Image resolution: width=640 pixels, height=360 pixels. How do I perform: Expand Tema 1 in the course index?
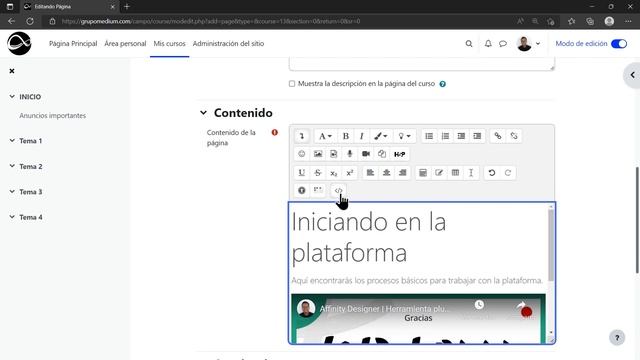point(12,141)
